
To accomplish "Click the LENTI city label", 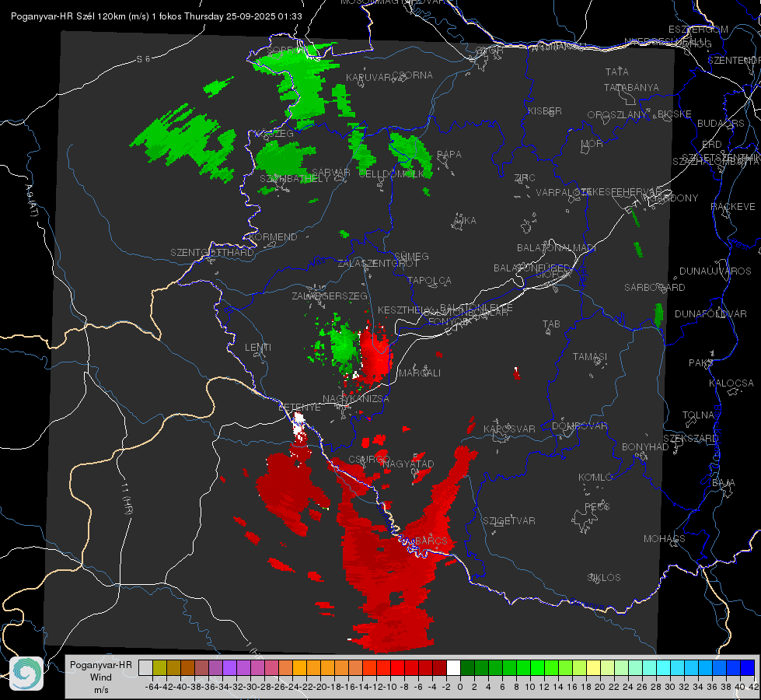I will click(x=258, y=348).
